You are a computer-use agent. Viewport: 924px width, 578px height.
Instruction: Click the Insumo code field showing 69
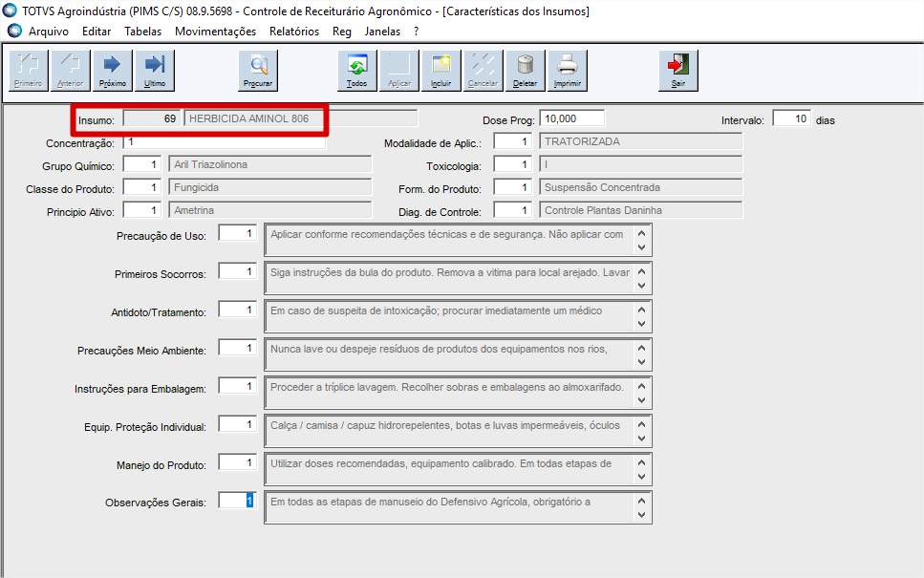point(151,118)
